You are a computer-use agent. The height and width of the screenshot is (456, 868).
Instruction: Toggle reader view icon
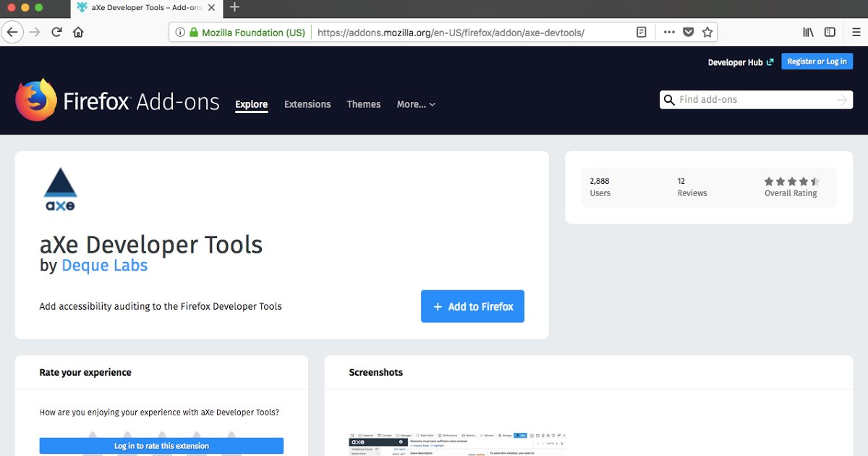(x=642, y=33)
